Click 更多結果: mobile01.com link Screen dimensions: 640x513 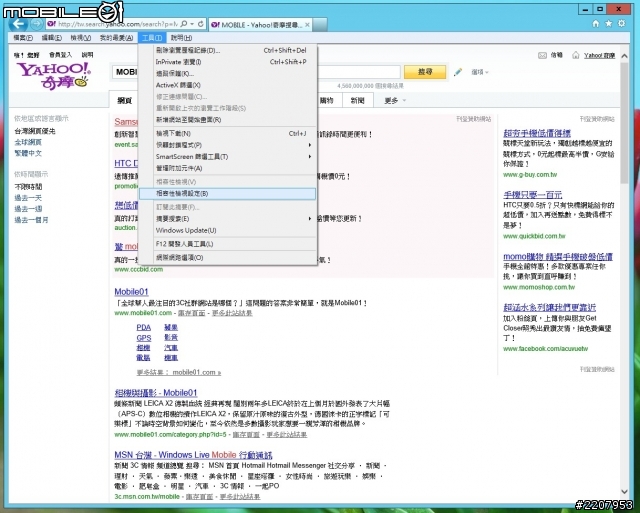tap(179, 372)
